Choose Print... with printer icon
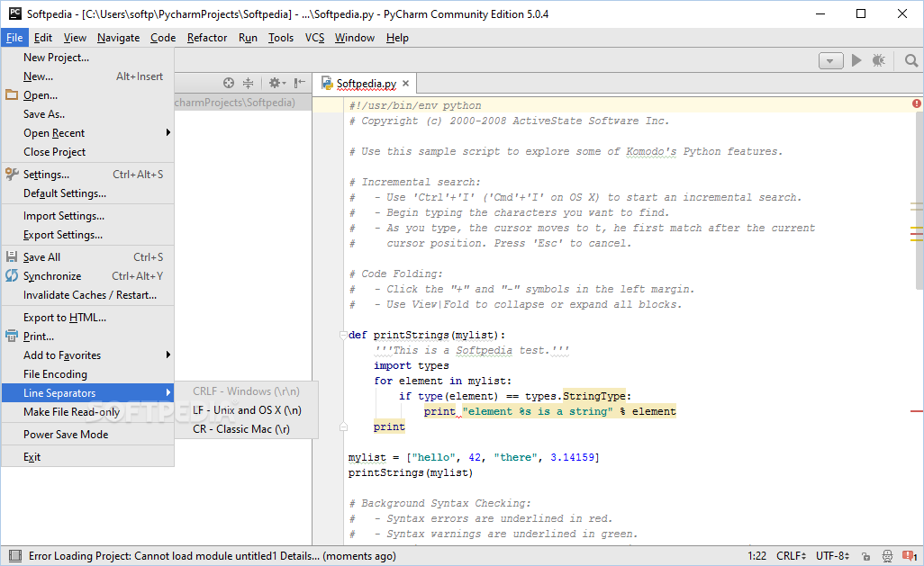Screen dimensions: 924x566 pos(87,337)
